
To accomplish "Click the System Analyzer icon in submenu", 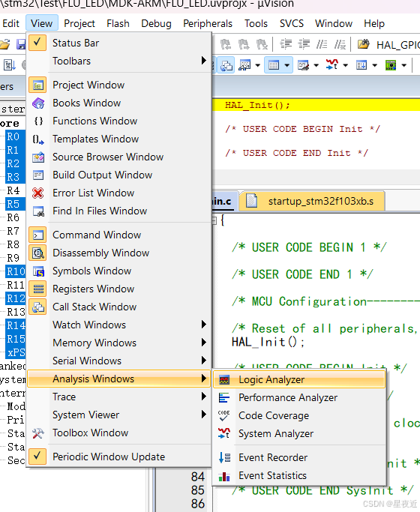I will 224,433.
